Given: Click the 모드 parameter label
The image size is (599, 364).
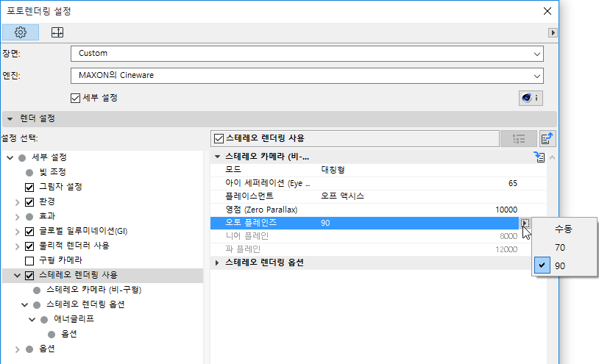Looking at the screenshot, I should [233, 170].
